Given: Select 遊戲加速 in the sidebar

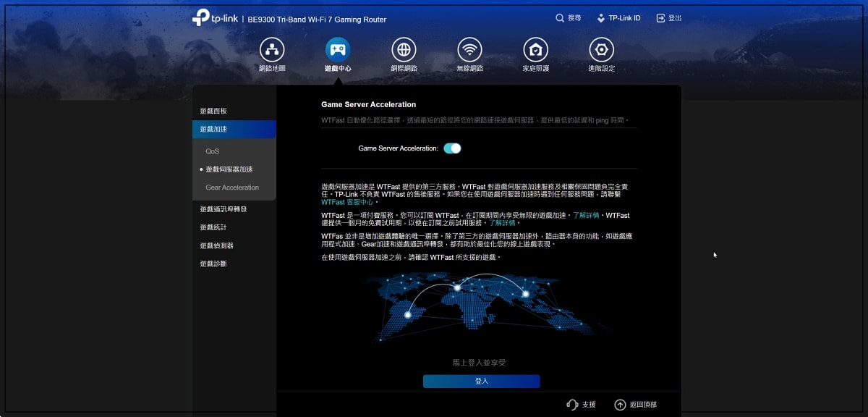Looking at the screenshot, I should tap(234, 129).
